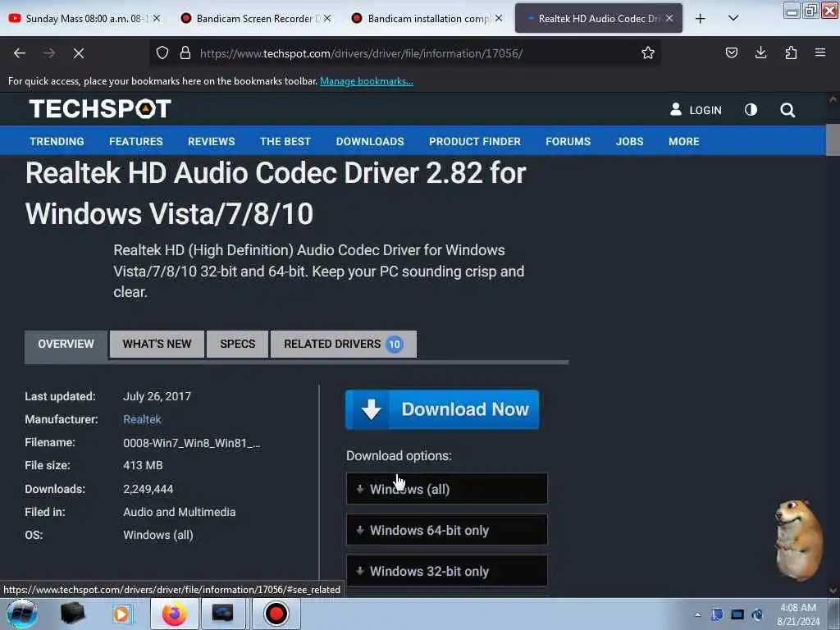Screen dimensions: 840x630
Task: Open the monitor app taskbar icon
Action: coord(223,614)
